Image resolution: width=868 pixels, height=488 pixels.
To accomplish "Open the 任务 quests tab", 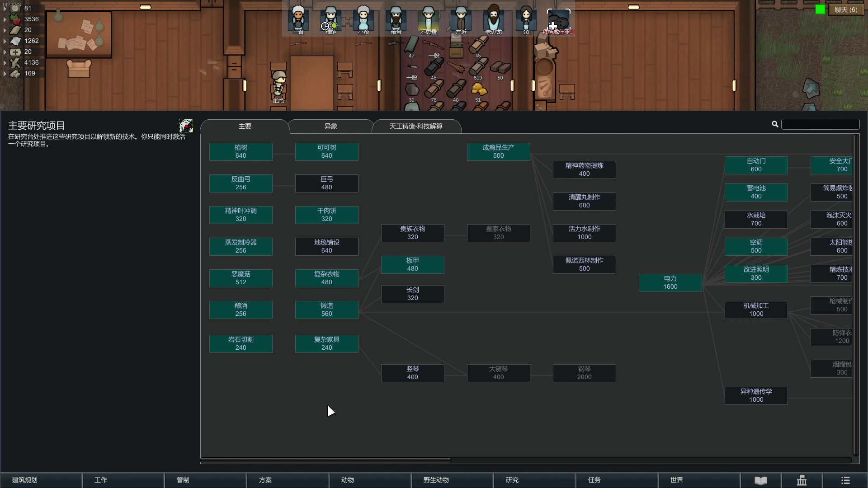I will pyautogui.click(x=617, y=480).
